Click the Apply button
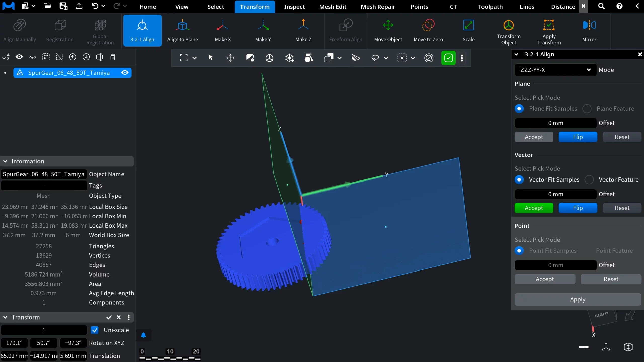Image resolution: width=644 pixels, height=362 pixels. pos(578,299)
